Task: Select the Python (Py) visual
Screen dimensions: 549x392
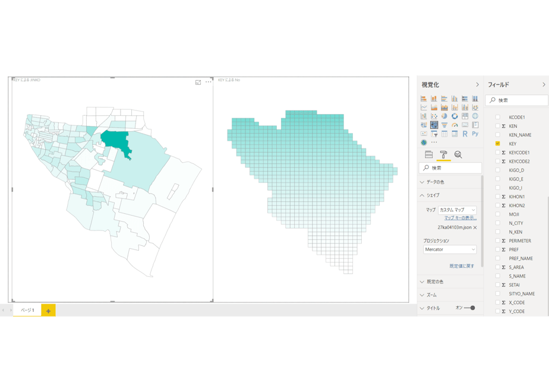Action: [x=475, y=134]
